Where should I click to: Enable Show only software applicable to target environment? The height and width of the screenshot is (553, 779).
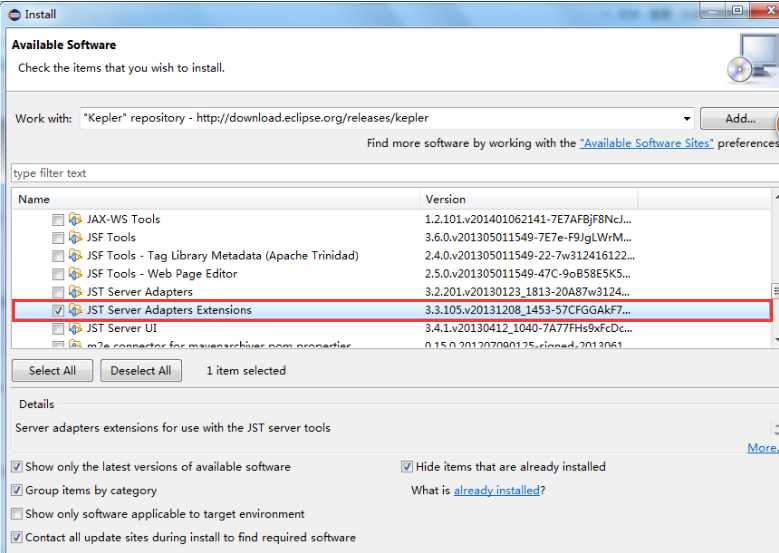click(x=17, y=514)
